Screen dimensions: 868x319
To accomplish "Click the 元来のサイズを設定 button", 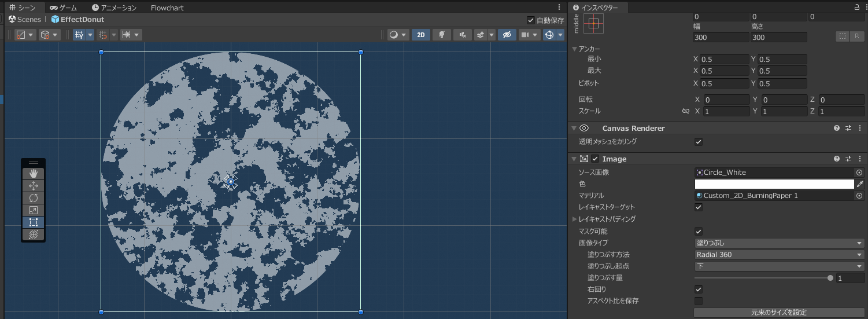I will click(778, 313).
